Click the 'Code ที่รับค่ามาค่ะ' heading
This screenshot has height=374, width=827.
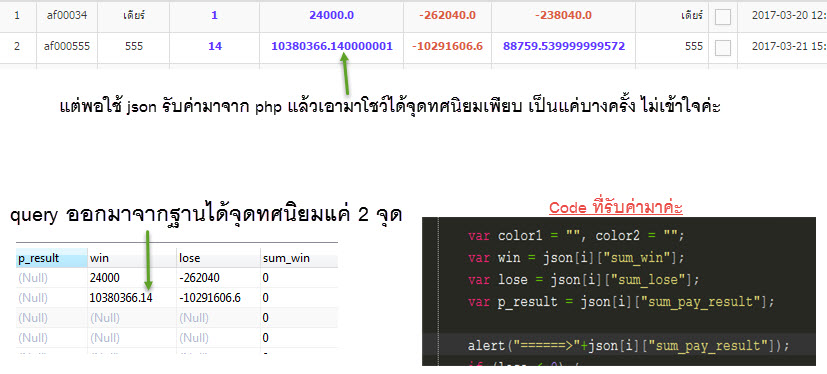pyautogui.click(x=616, y=208)
